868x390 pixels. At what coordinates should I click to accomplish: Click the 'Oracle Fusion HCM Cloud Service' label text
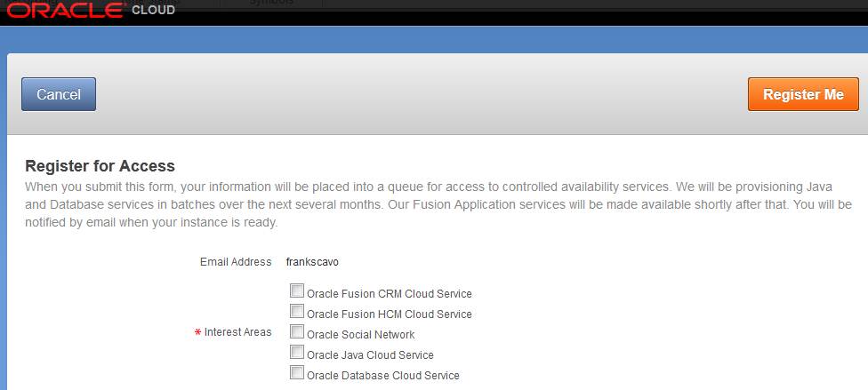[x=389, y=314]
